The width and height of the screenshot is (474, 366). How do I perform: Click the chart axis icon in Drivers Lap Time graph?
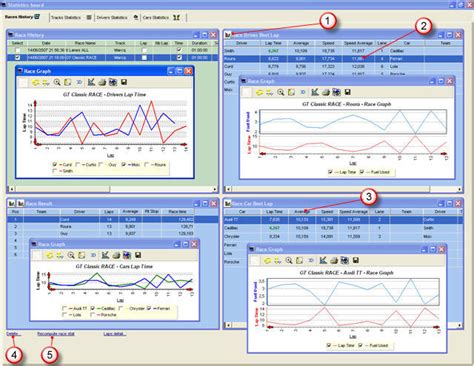pyautogui.click(x=91, y=82)
